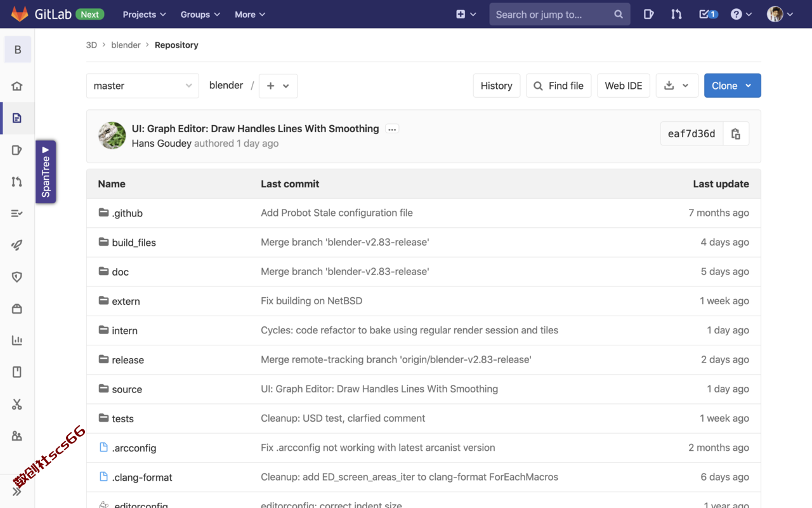Open Security shield icon in sidebar
This screenshot has width=812, height=508.
click(x=17, y=277)
